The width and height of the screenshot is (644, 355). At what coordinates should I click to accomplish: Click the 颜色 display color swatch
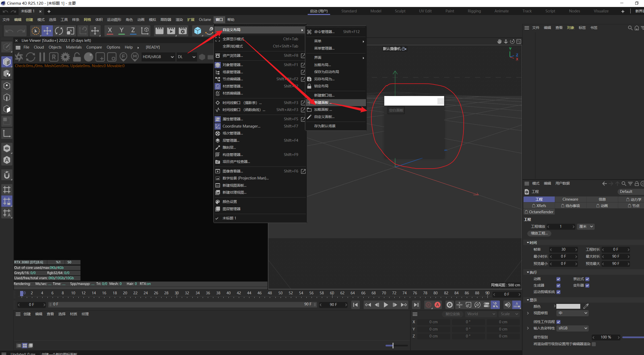[568, 306]
